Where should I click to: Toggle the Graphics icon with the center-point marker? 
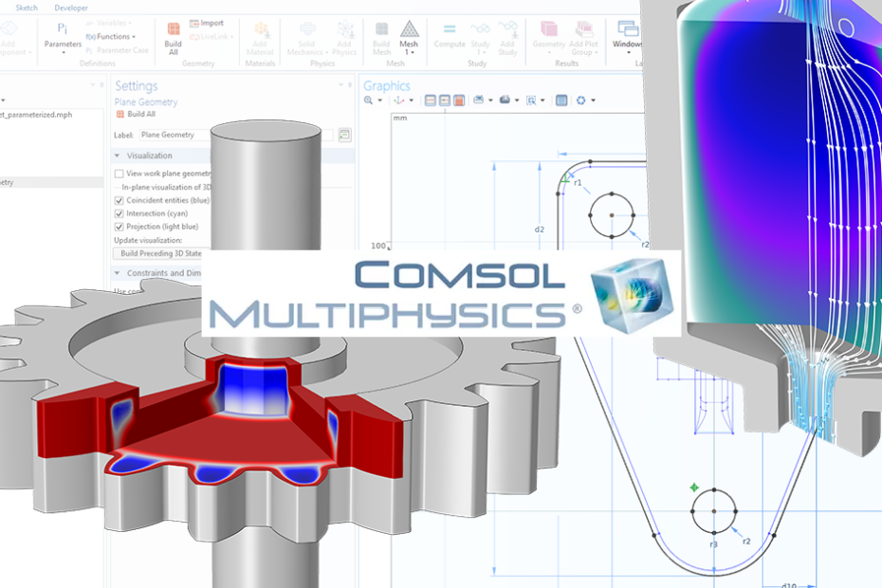(445, 101)
